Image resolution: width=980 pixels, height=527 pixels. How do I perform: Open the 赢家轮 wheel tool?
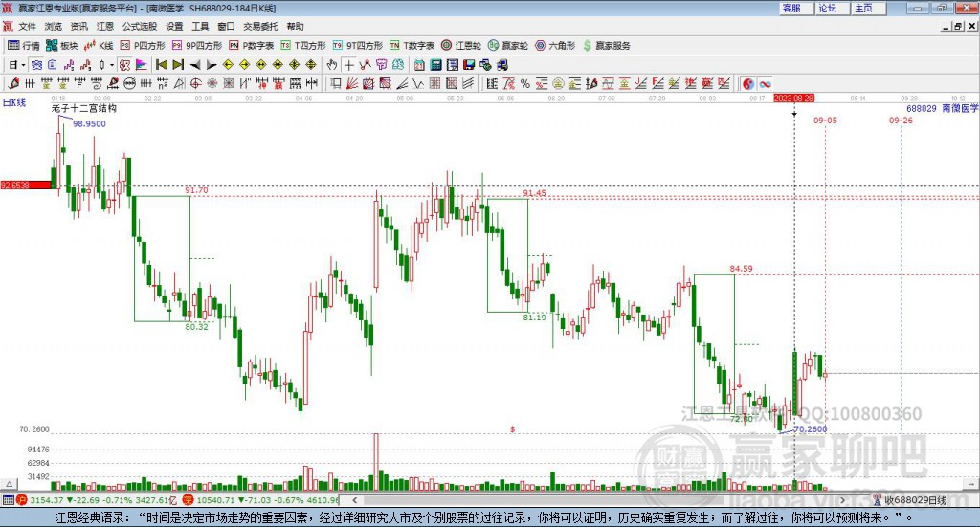coord(508,46)
